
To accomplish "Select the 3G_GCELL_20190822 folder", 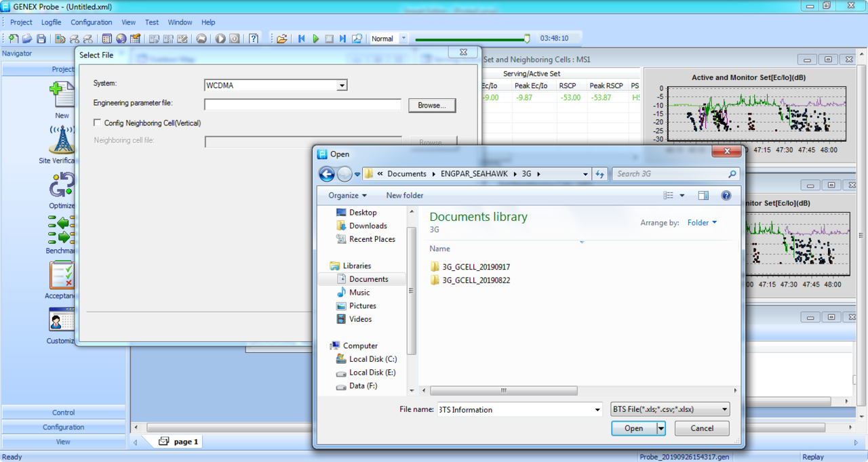I will (469, 280).
